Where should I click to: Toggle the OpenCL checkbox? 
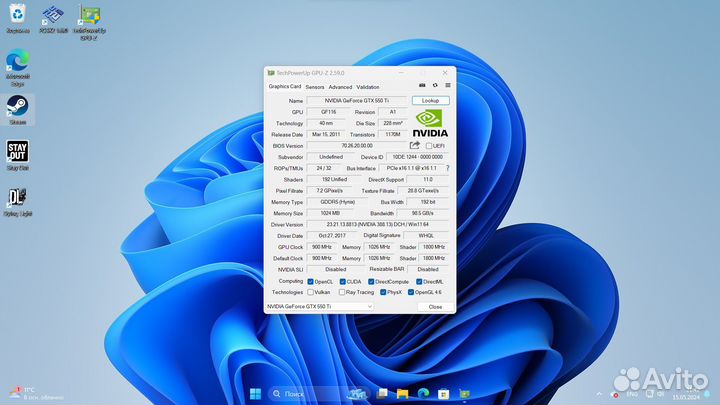[310, 281]
